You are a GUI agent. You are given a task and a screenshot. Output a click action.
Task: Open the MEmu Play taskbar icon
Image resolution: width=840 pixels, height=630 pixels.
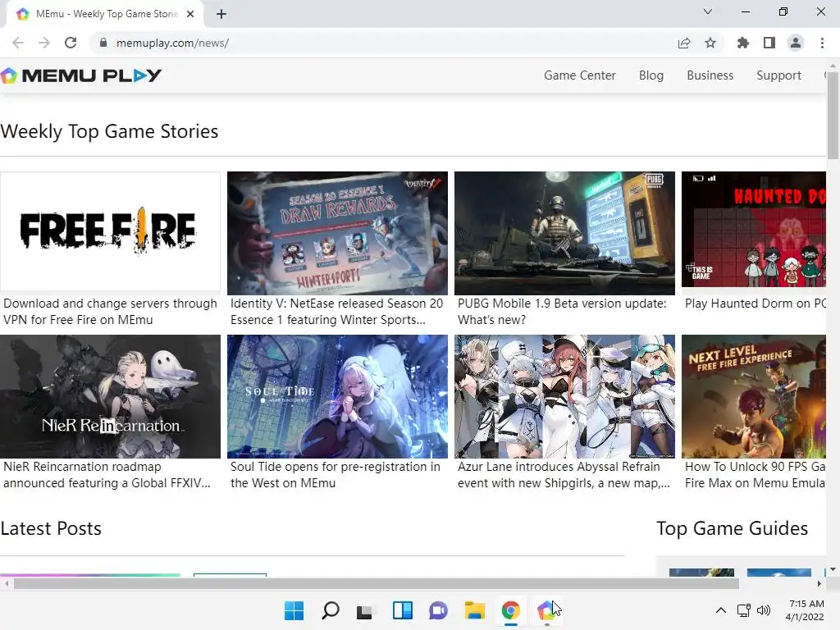[x=546, y=610]
